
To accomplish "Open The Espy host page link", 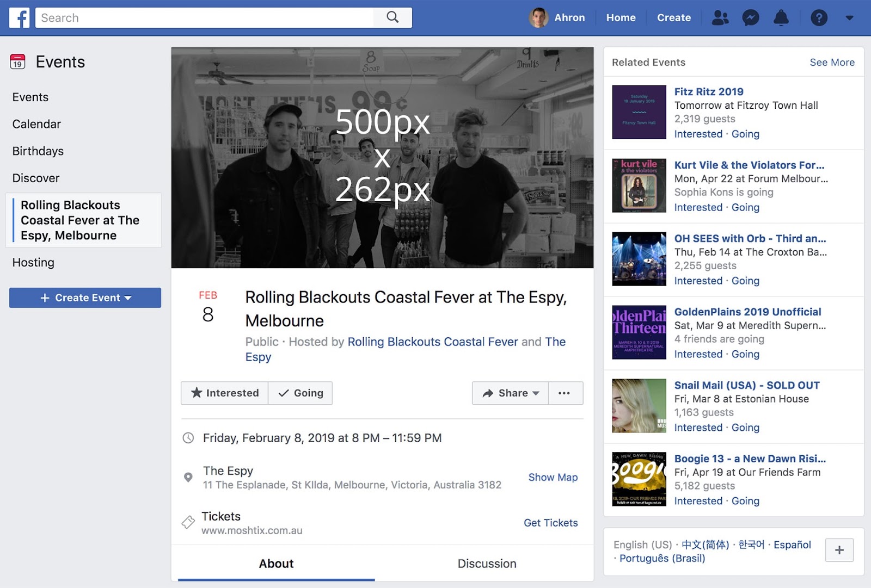I will (x=555, y=342).
